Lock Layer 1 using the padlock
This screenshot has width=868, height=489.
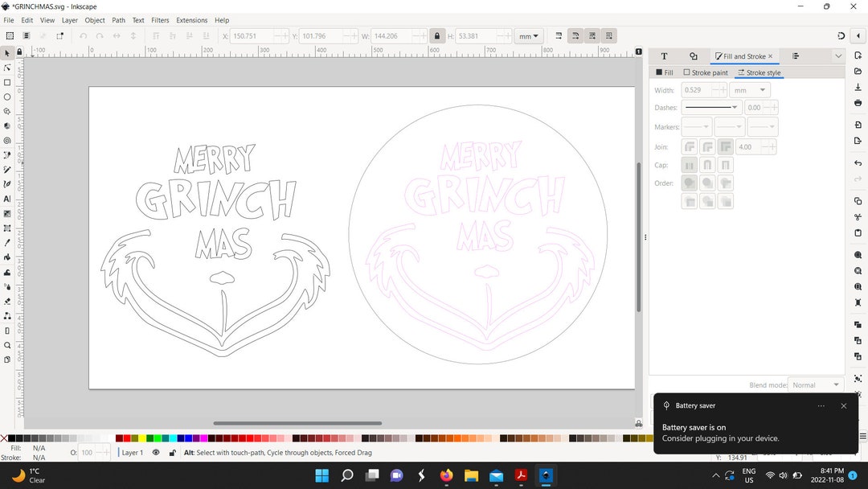click(x=170, y=453)
